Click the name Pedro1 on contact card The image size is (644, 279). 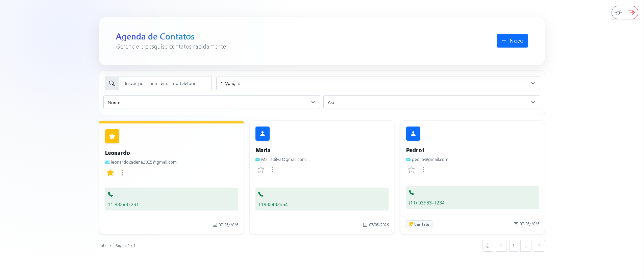click(x=415, y=150)
